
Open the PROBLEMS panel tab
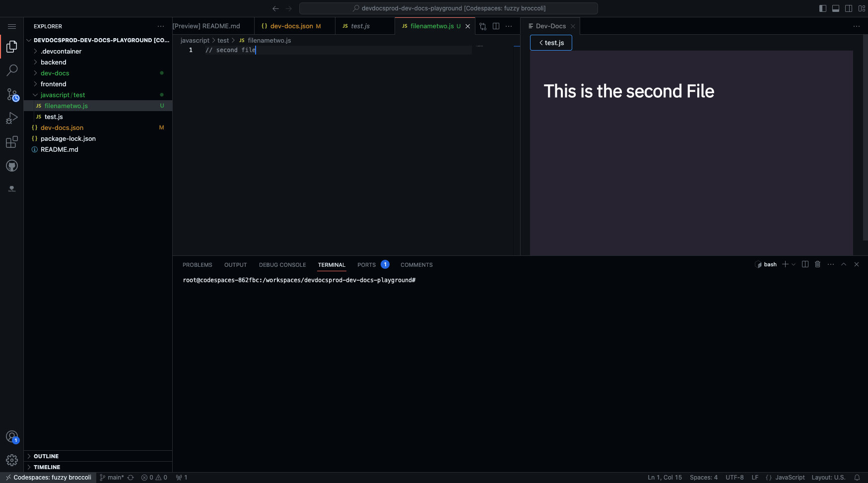197,264
